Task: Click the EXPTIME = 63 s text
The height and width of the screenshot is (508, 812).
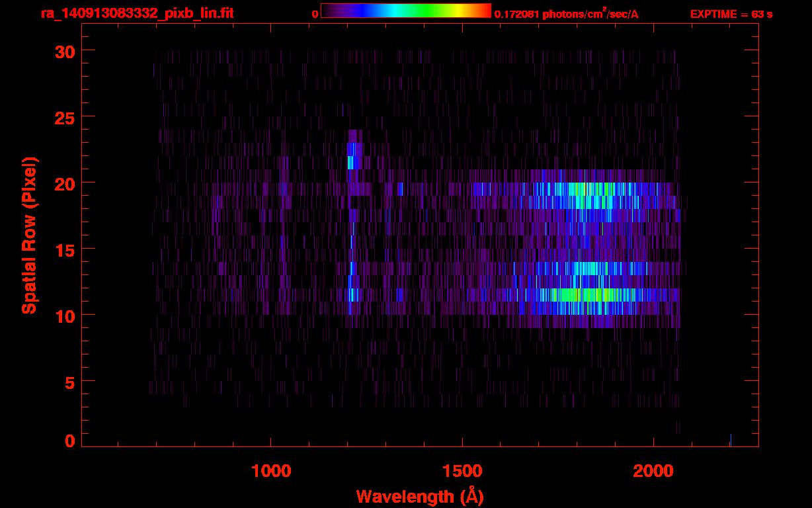Action: point(731,14)
